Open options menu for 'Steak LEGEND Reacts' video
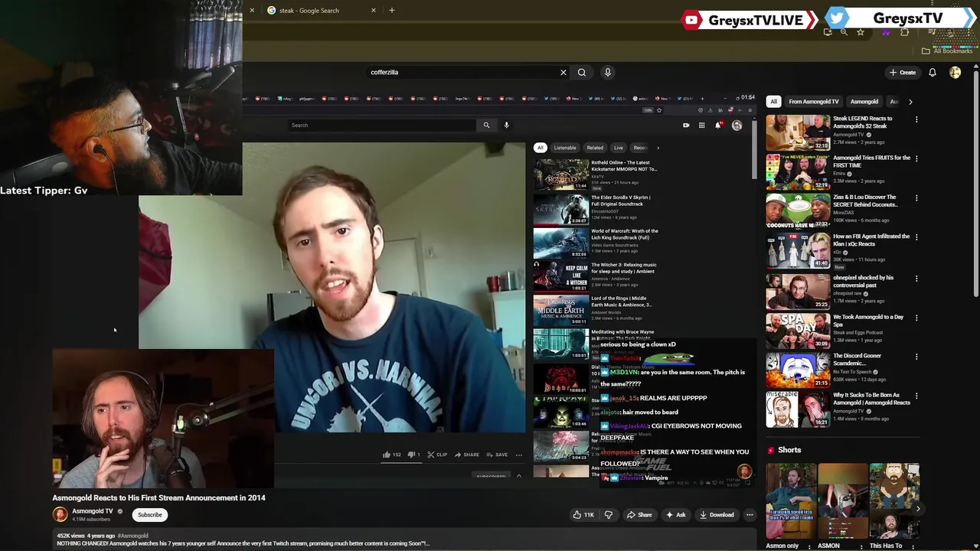This screenshot has height=551, width=980. pos(916,119)
